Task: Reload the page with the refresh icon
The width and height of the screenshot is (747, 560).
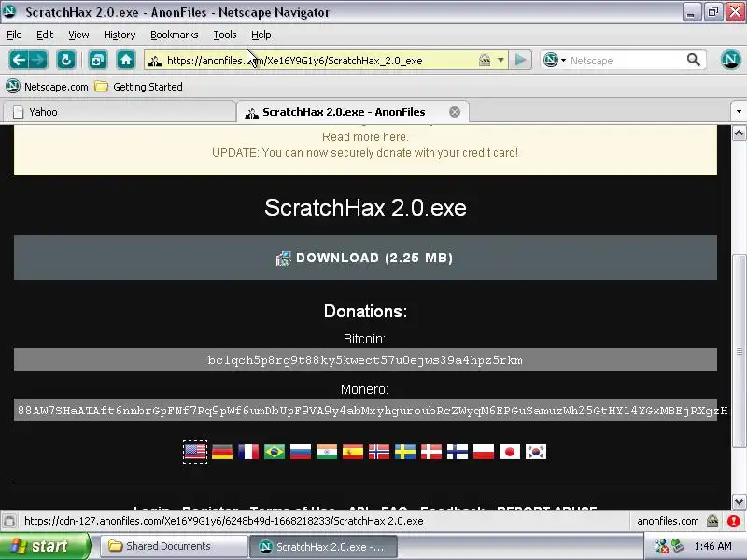Action: point(65,60)
